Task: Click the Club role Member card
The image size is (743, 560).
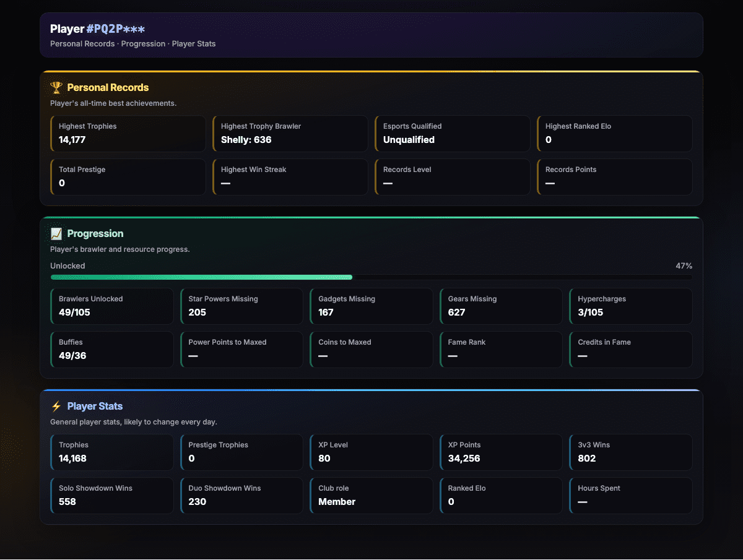Action: (371, 496)
